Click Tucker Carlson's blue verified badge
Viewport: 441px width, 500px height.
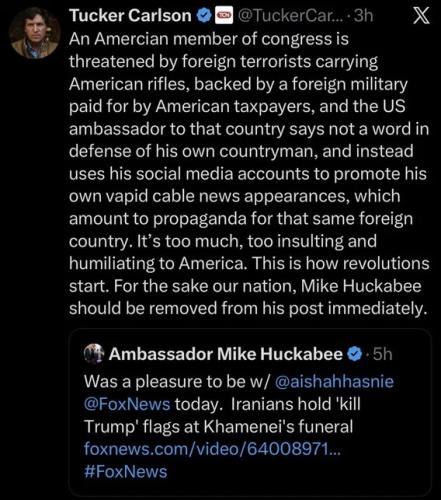(x=204, y=16)
